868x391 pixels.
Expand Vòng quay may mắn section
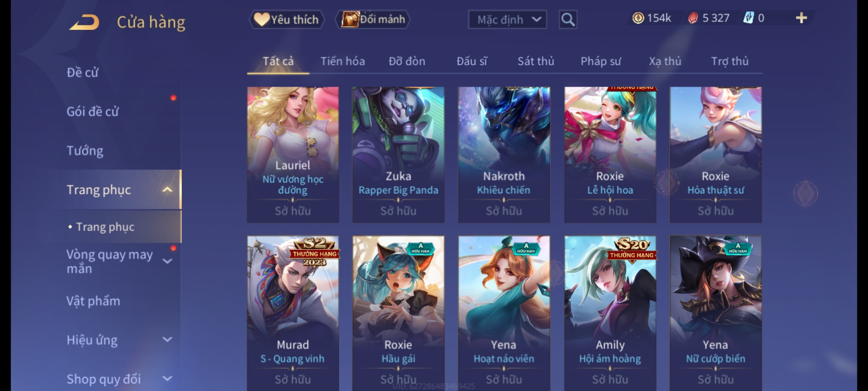167,261
